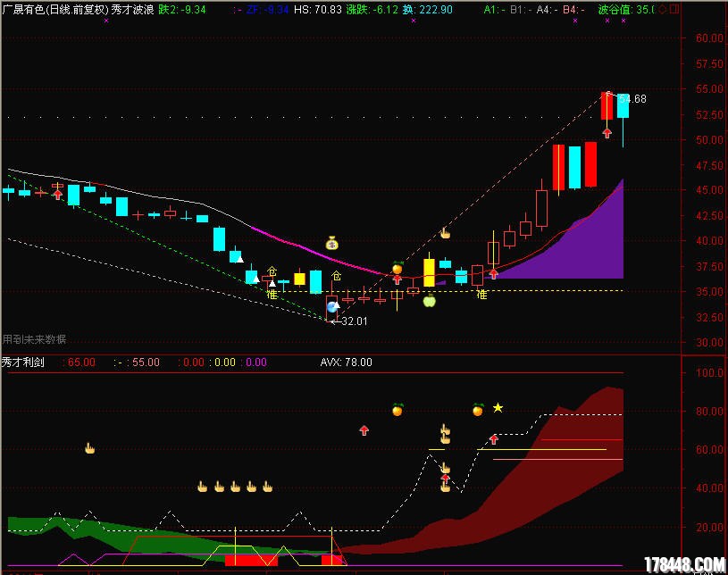Screen dimensions: 728x575
Task: Click the 秀才利剑 indicator title
Action: coord(22,362)
